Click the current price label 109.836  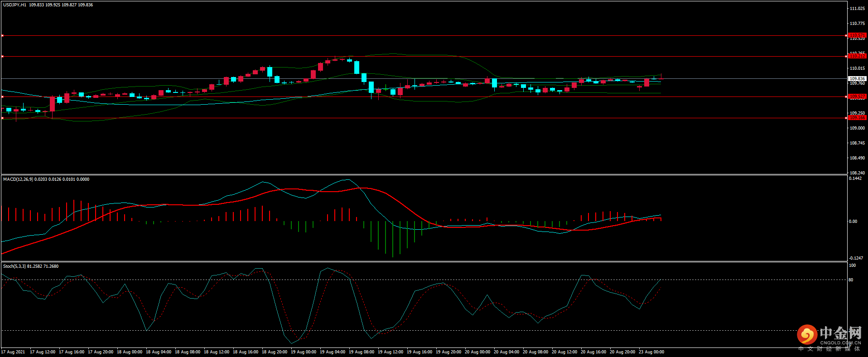tap(857, 79)
